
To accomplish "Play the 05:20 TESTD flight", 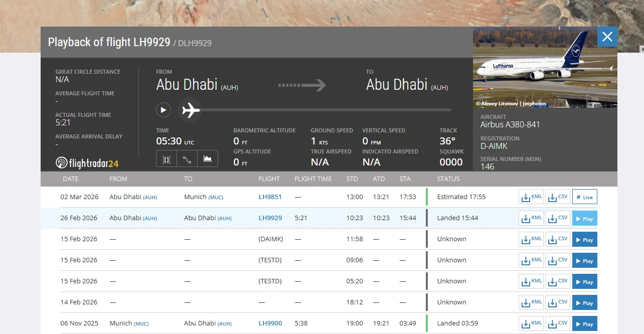I will [x=585, y=281].
